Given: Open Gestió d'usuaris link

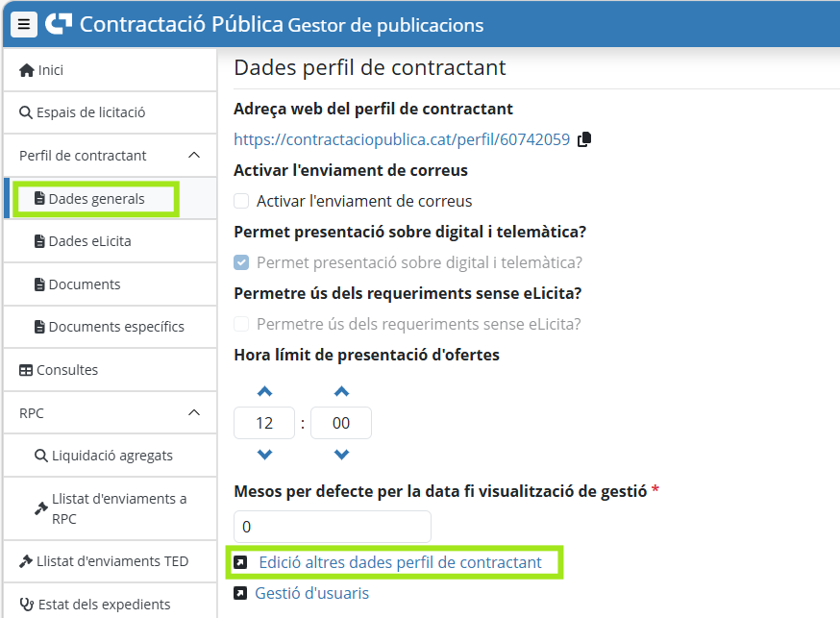Looking at the screenshot, I should 311,593.
